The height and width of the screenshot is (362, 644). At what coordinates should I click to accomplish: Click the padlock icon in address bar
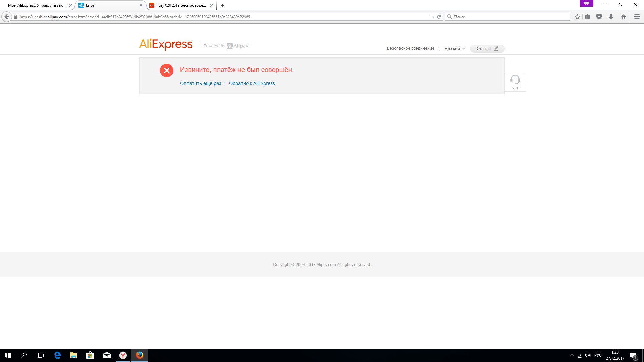[x=15, y=17]
